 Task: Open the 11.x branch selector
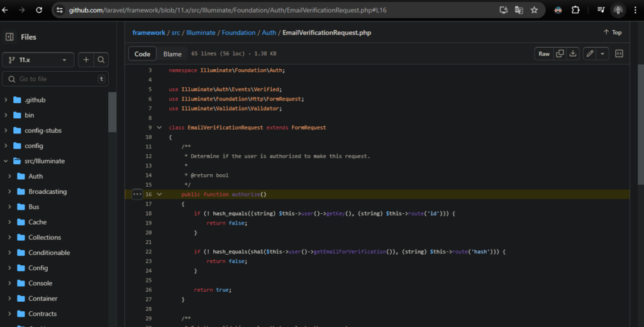pyautogui.click(x=38, y=60)
